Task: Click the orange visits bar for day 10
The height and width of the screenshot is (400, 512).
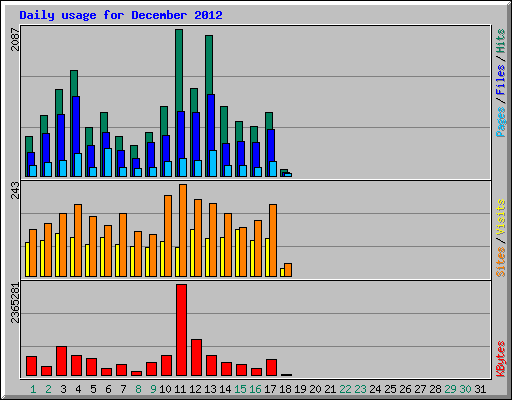Action: point(168,236)
